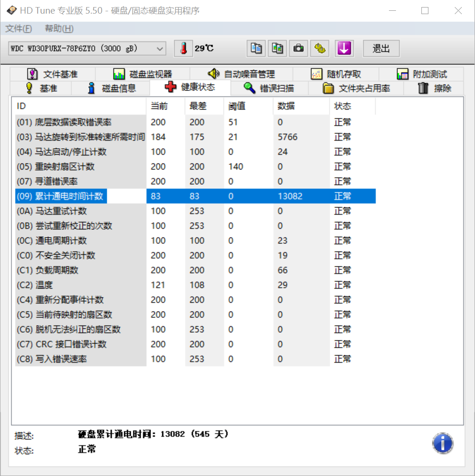Close the HD Tune window
The width and height of the screenshot is (475, 476).
(x=458, y=11)
